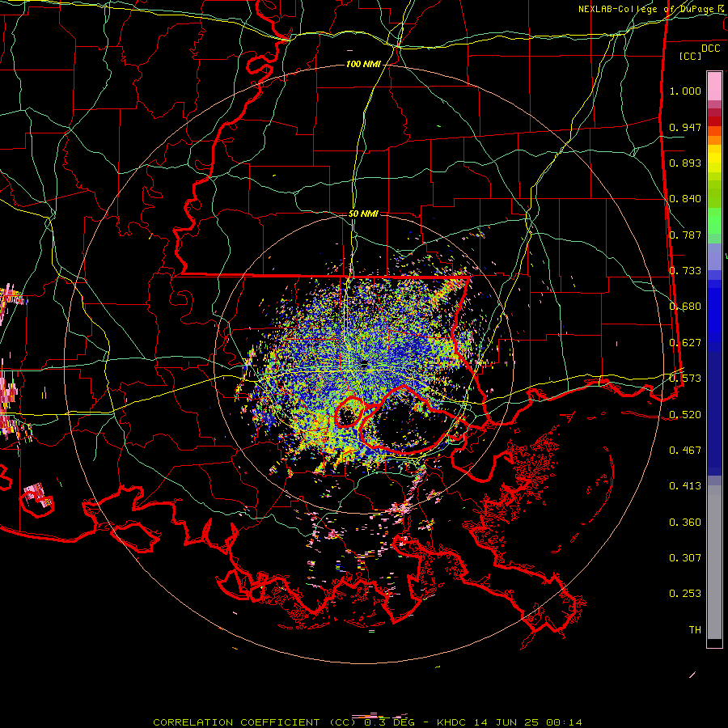Click the 0.947 scale value

pos(685,127)
